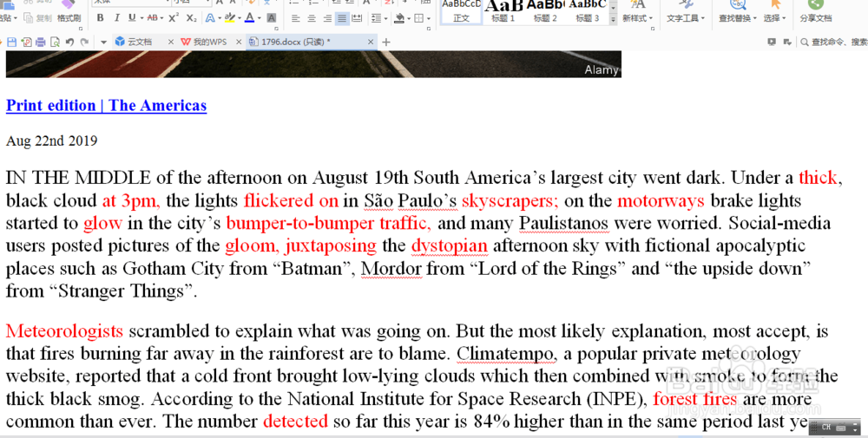This screenshot has height=438, width=868.
Task: Print the document via the printer icon
Action: [41, 42]
